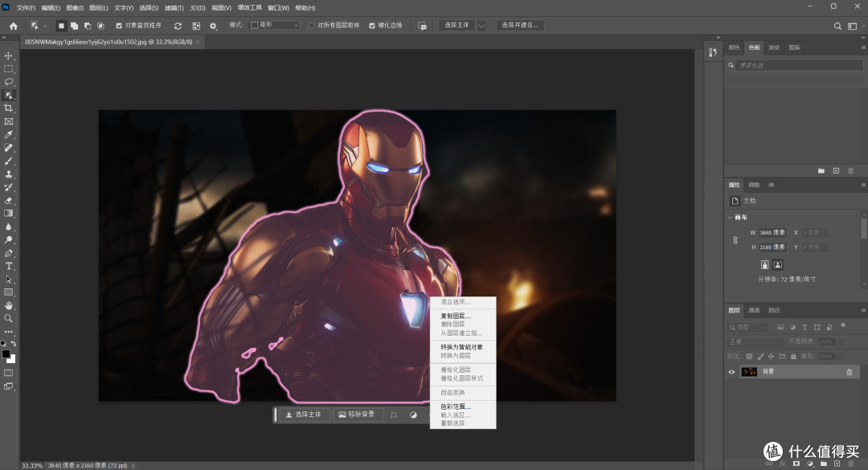Choose Subtract from Selection mode button
The width and height of the screenshot is (868, 470).
(x=88, y=26)
